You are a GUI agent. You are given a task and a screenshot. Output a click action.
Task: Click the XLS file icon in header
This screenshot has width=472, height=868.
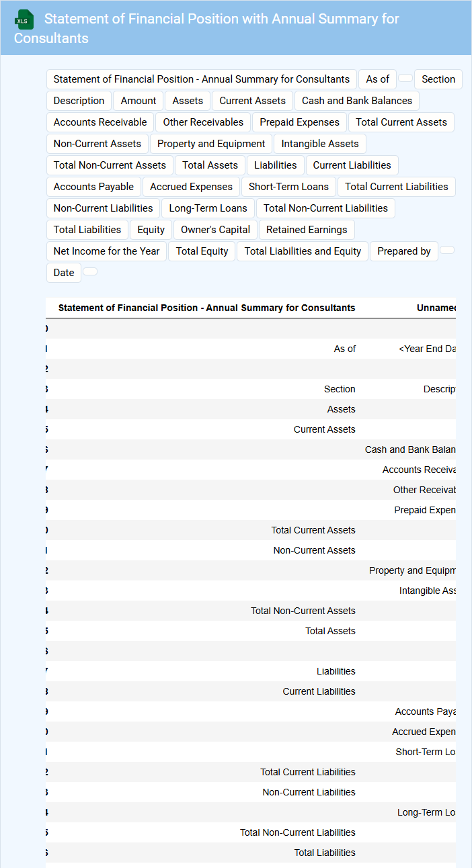point(24,19)
